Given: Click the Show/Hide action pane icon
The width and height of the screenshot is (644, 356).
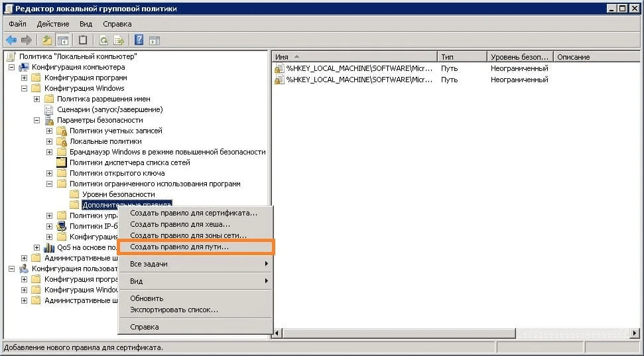Looking at the screenshot, I should [x=155, y=40].
